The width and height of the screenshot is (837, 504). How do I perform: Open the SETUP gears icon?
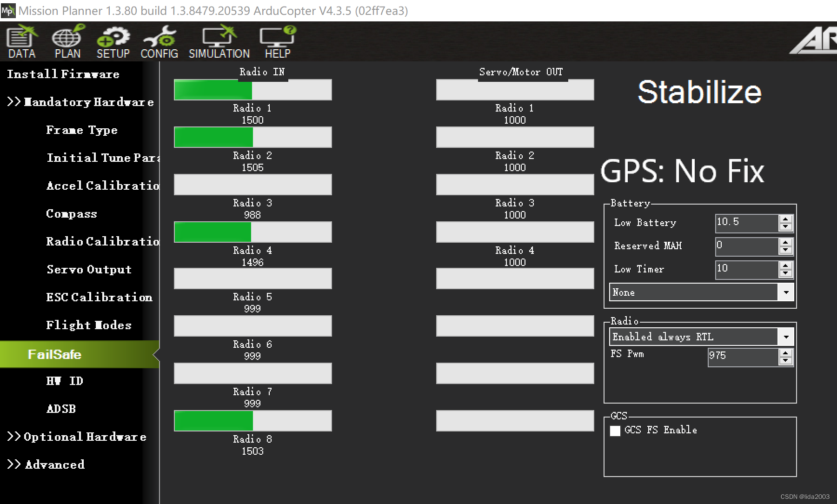(113, 42)
